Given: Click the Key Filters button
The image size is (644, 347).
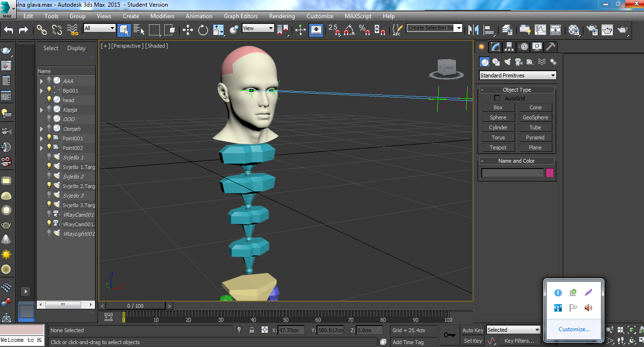Looking at the screenshot, I should click(x=519, y=341).
